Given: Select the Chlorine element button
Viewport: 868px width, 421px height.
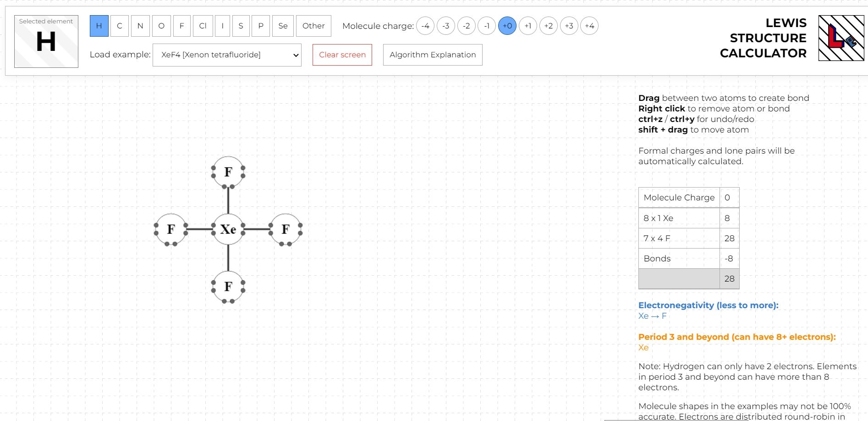Looking at the screenshot, I should click(203, 26).
